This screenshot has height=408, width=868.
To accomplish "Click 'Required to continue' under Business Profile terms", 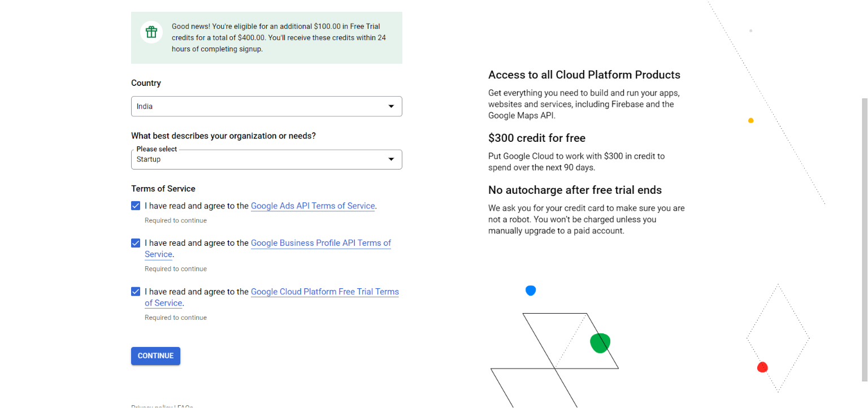I will coord(176,269).
